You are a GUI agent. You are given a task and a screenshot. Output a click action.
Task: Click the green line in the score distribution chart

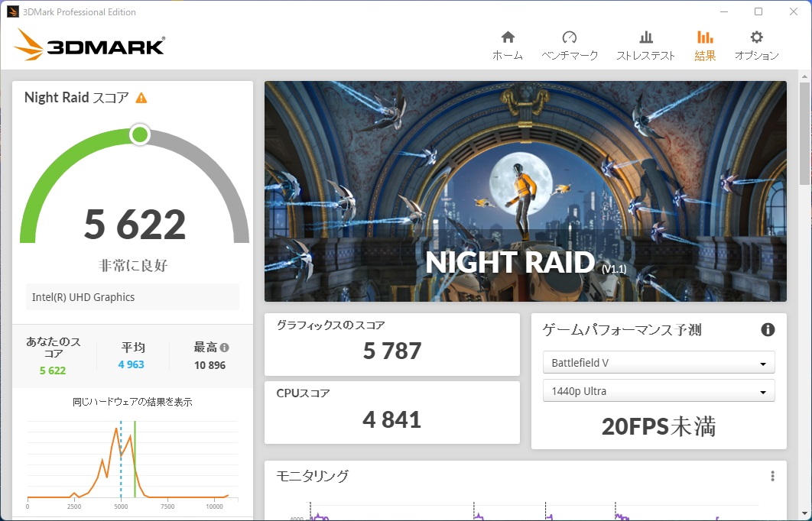tap(135, 459)
